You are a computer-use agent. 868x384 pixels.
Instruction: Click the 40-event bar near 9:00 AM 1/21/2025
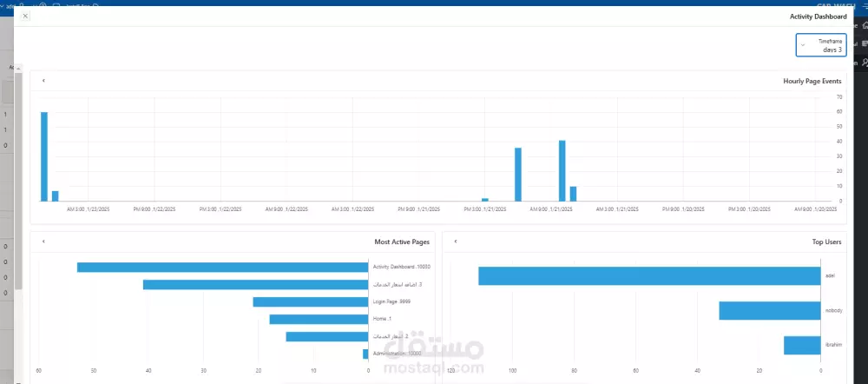562,171
